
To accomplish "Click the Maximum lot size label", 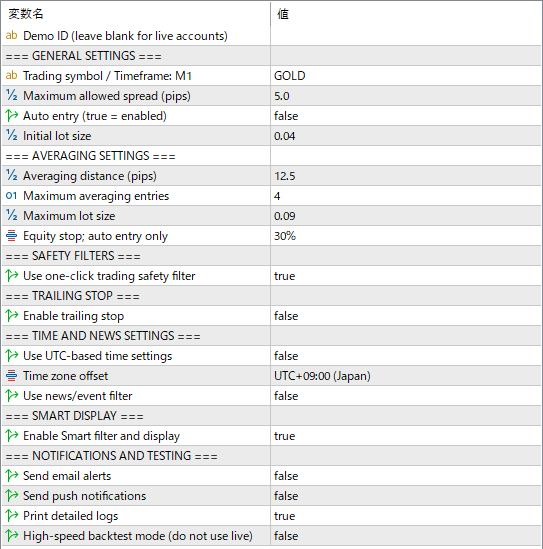I will (69, 216).
